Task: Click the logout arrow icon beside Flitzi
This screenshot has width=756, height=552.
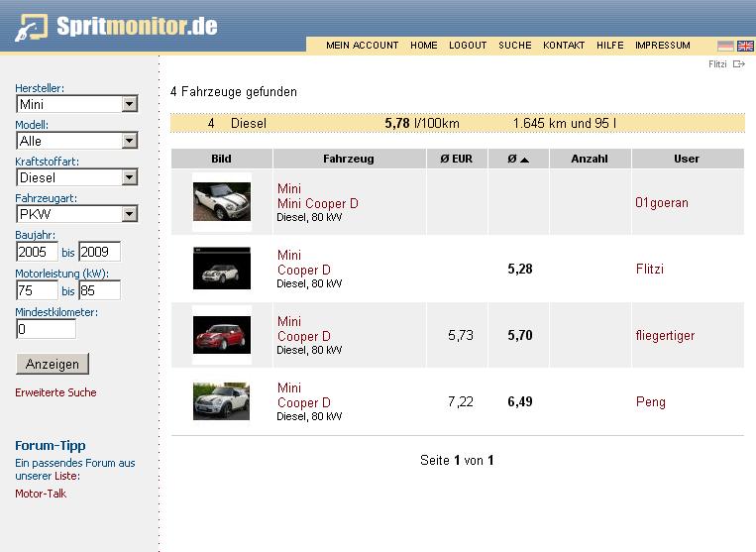Action: click(739, 64)
